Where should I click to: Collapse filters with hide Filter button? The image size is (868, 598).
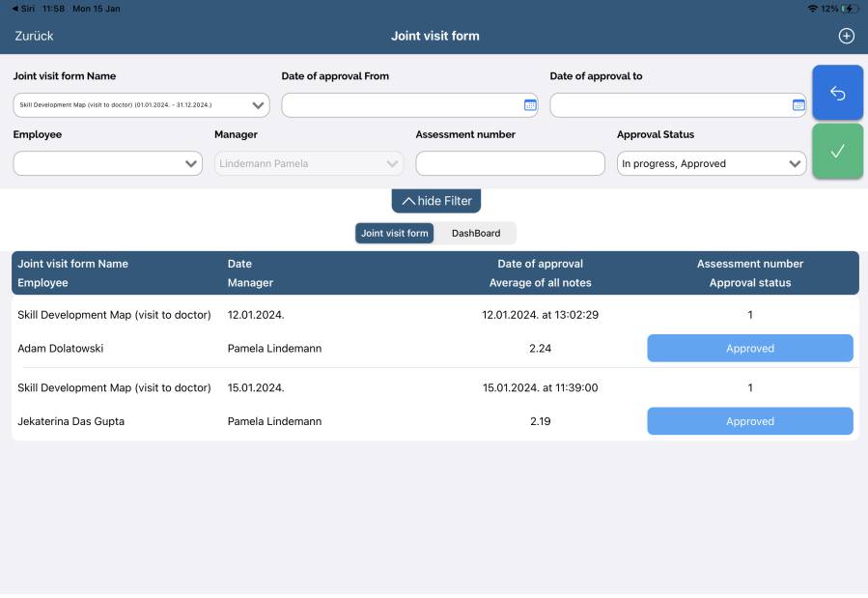click(436, 201)
